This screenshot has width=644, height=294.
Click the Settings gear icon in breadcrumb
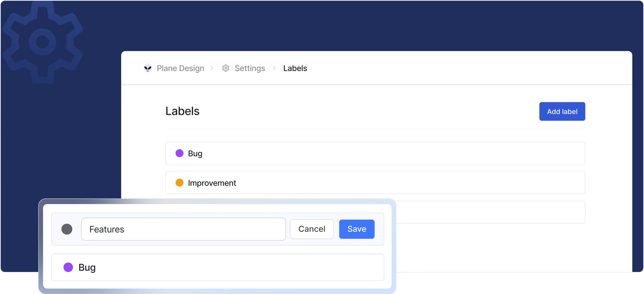pos(225,68)
